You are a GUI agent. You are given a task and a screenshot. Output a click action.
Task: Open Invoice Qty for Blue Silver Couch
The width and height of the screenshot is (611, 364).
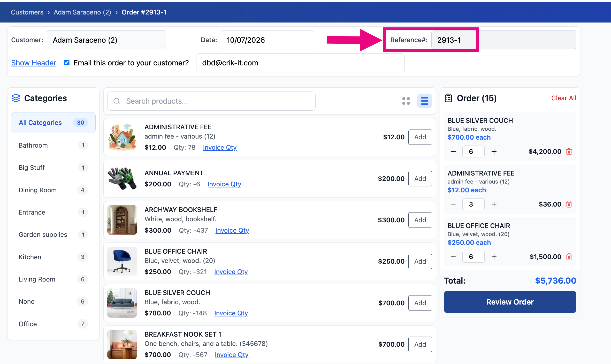point(231,313)
